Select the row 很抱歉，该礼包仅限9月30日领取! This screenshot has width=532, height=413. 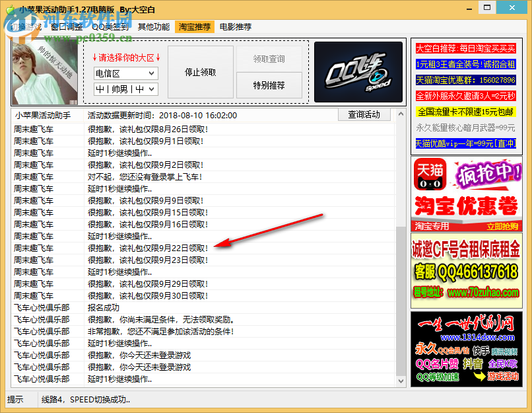coord(203,296)
